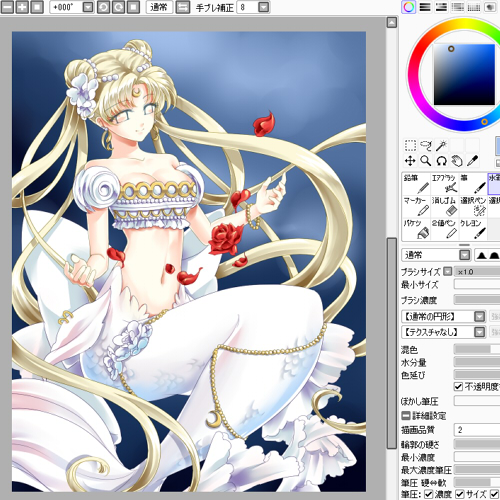Click the zoom in plus button
The height and width of the screenshot is (500, 500).
(22, 7)
